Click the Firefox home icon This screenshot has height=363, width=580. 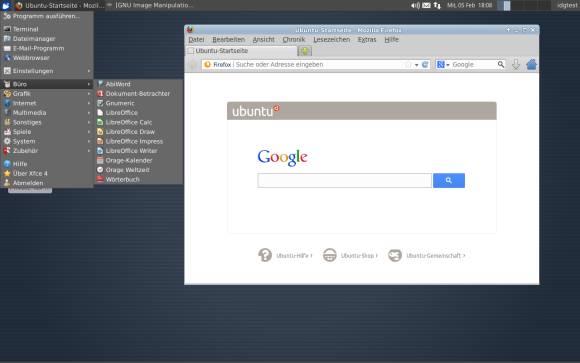(x=531, y=64)
